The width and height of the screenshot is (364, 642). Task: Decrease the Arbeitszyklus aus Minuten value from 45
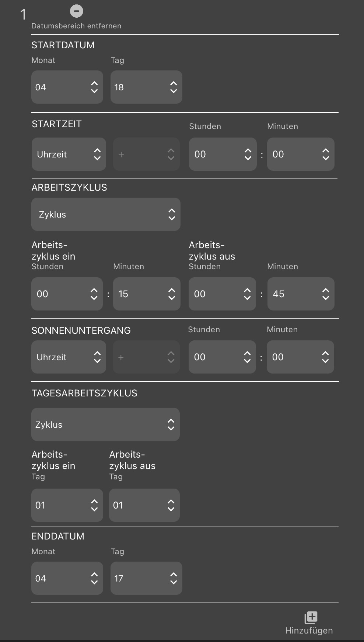326,298
